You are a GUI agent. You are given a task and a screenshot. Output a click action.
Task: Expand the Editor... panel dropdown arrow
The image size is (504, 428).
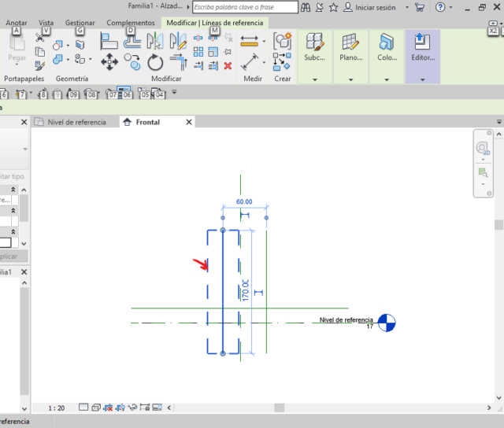click(423, 79)
